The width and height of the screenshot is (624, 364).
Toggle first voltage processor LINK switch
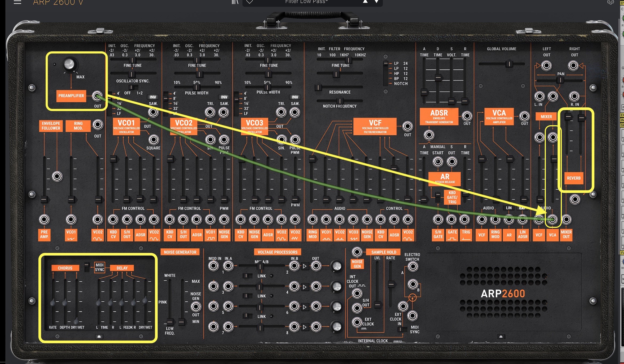(x=247, y=276)
